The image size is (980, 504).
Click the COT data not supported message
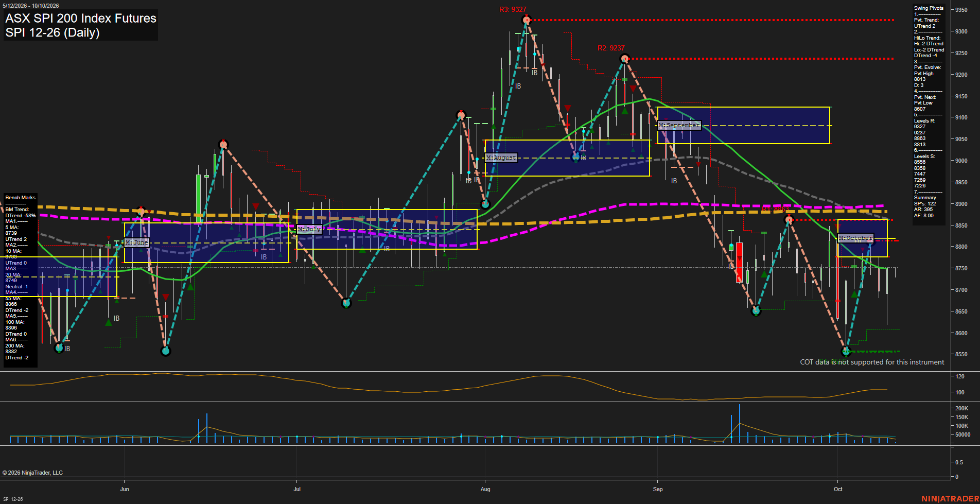coord(872,362)
